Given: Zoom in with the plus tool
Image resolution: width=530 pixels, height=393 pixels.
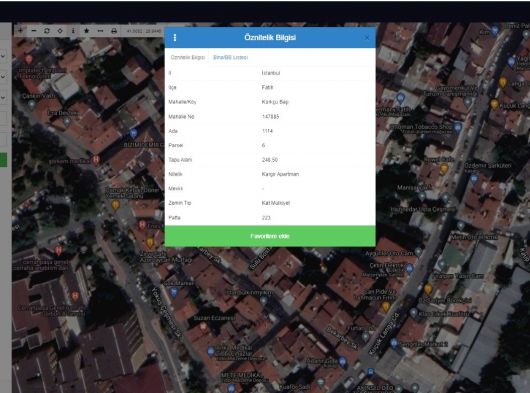Looking at the screenshot, I should click(x=21, y=31).
